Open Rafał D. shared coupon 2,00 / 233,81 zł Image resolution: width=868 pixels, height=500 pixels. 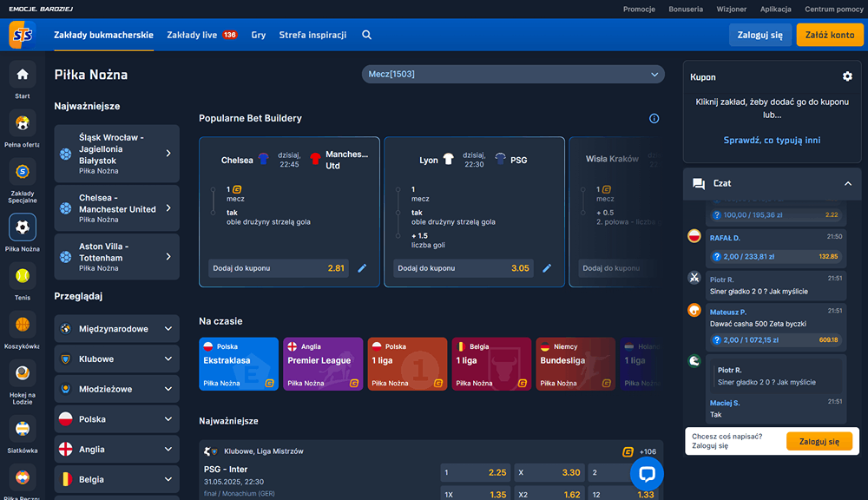point(776,256)
